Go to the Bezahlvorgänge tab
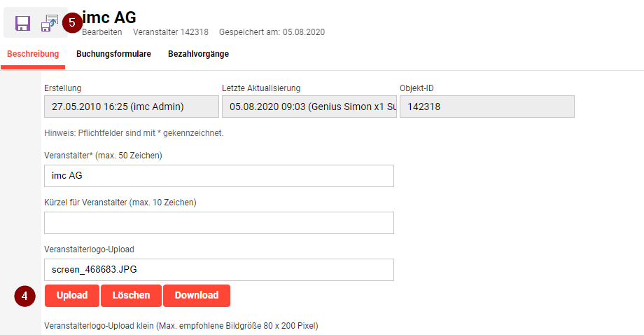Viewport: 644px width, 335px height. (x=198, y=54)
